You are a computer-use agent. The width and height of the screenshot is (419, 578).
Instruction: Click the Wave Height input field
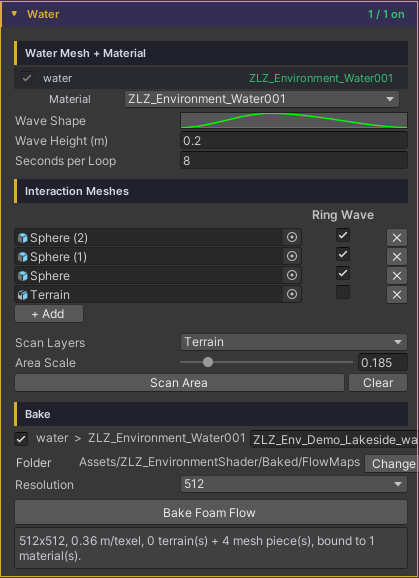[294, 140]
